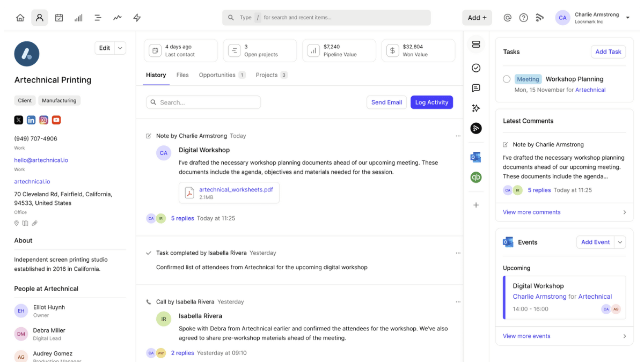Click the Log Activity button
This screenshot has height=362, width=644.
click(431, 102)
